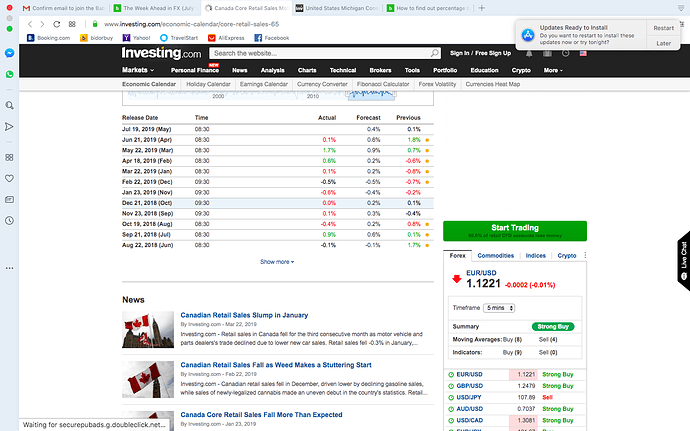Click the browser address bar URL
The height and width of the screenshot is (431, 690).
tap(191, 24)
